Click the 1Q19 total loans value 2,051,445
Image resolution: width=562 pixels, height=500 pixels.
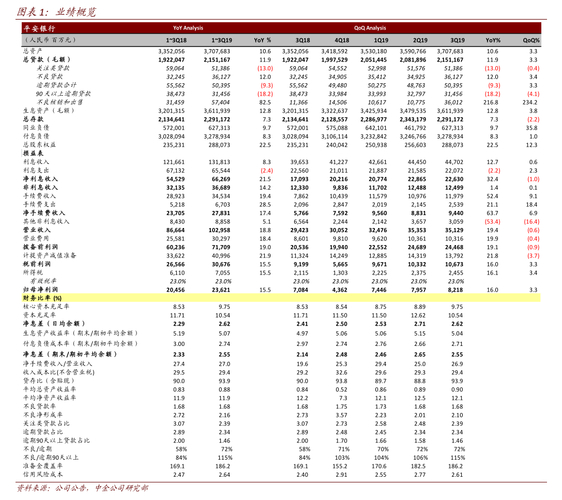[373, 60]
